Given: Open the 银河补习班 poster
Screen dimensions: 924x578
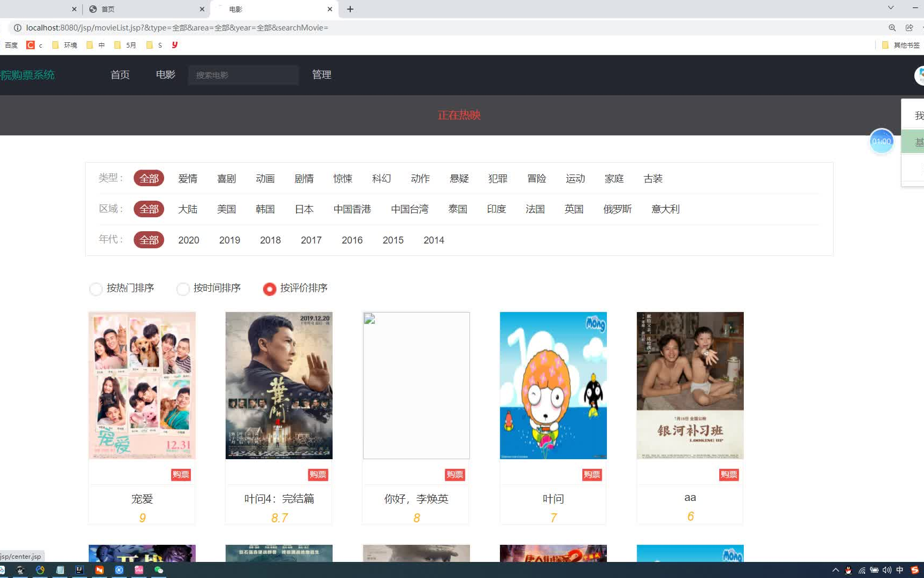Looking at the screenshot, I should coord(690,385).
